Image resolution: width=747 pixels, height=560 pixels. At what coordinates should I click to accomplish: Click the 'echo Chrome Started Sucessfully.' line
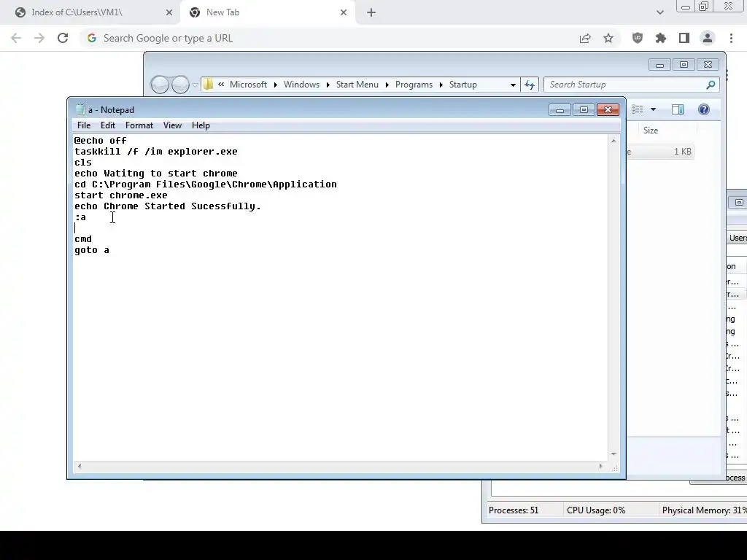click(x=168, y=206)
